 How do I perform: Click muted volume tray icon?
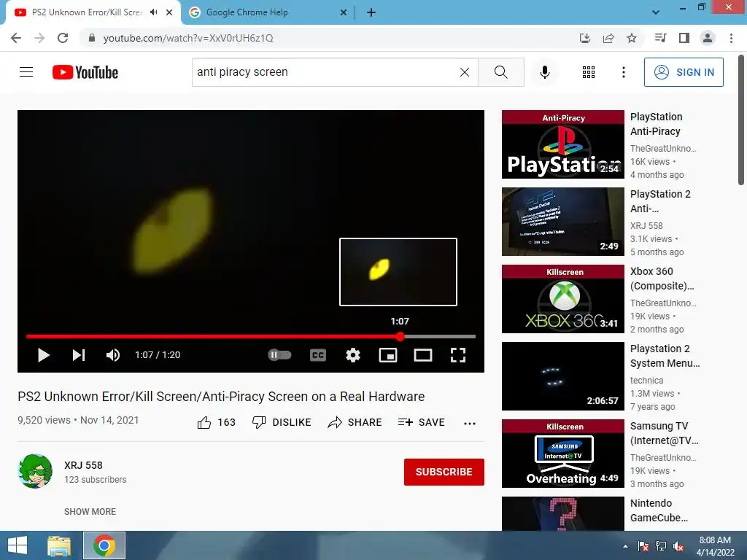pyautogui.click(x=678, y=546)
